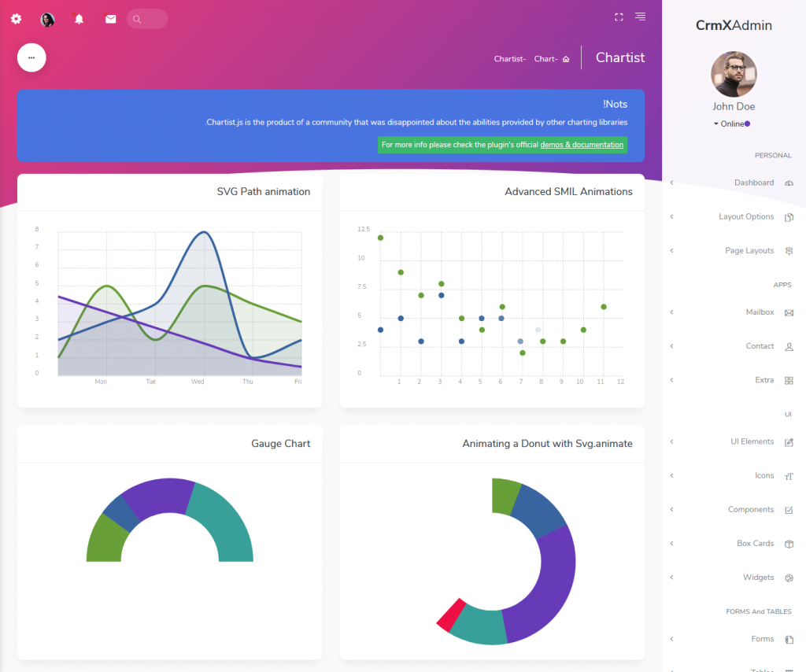Expand Extra chevron
This screenshot has height=672, width=806.
(672, 380)
